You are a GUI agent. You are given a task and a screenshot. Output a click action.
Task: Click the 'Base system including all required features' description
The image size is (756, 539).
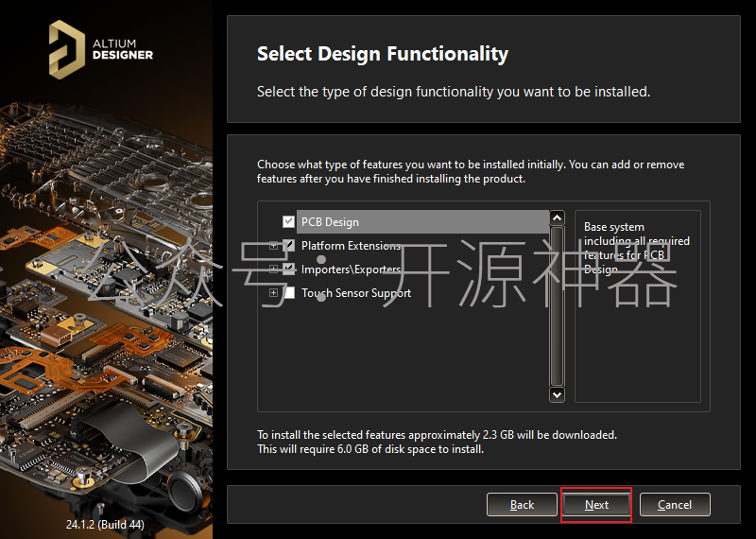click(x=636, y=248)
